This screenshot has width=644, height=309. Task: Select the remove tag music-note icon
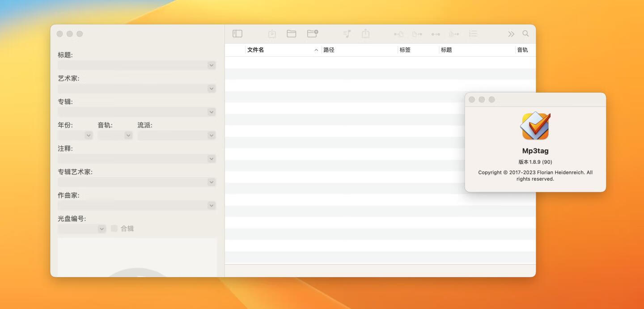[x=347, y=33]
